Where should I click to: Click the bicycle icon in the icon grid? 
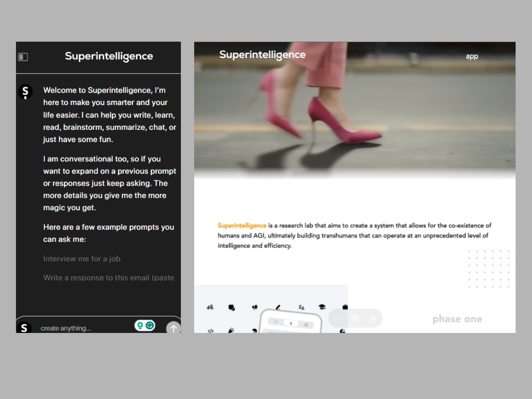click(x=210, y=307)
